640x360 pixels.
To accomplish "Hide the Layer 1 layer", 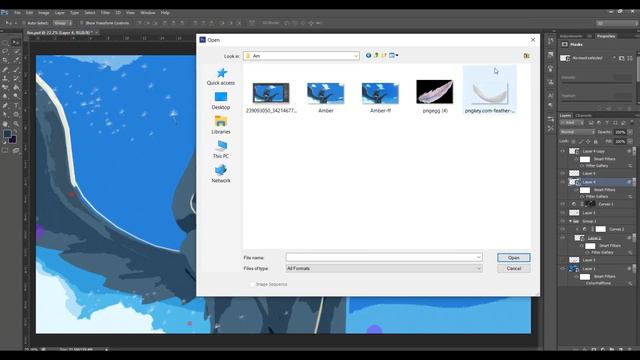I will [562, 269].
